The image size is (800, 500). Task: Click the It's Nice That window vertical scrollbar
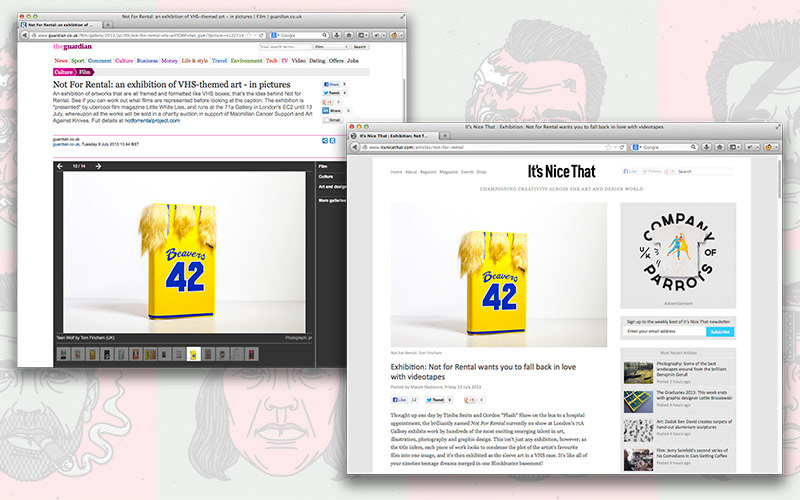[779, 179]
